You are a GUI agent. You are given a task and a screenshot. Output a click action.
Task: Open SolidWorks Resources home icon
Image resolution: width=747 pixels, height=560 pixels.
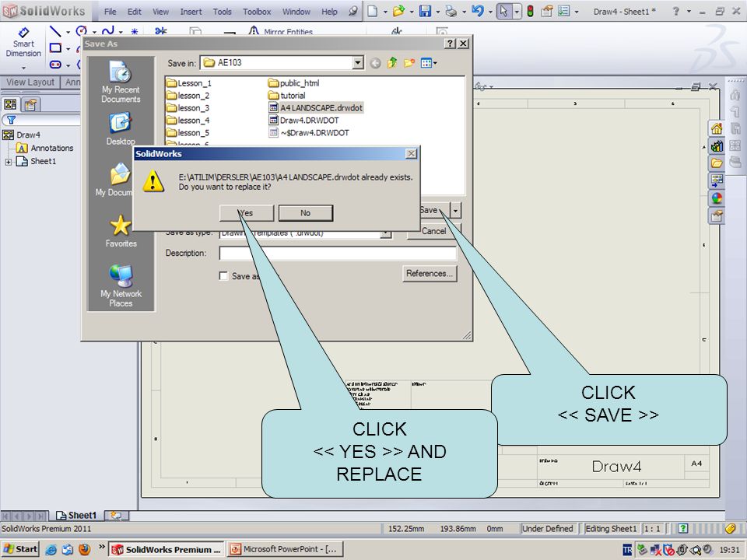click(x=717, y=128)
